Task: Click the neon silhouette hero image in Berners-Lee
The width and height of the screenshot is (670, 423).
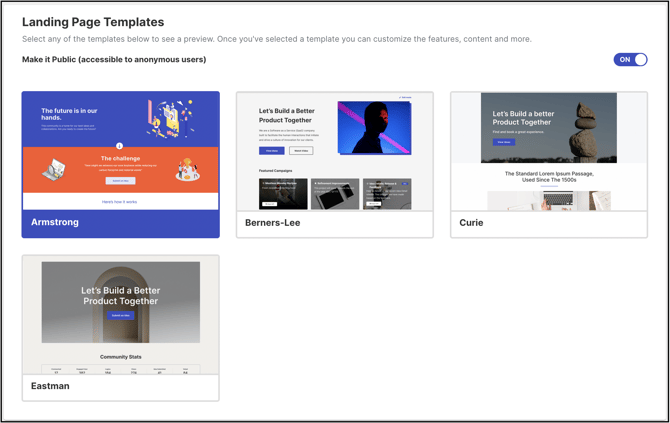Action: [374, 127]
